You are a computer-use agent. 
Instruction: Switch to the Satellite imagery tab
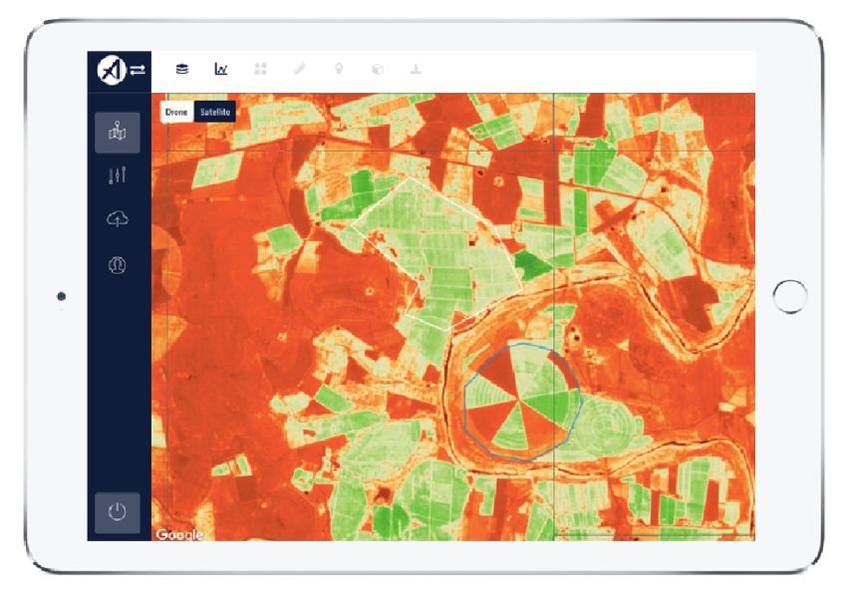[215, 113]
